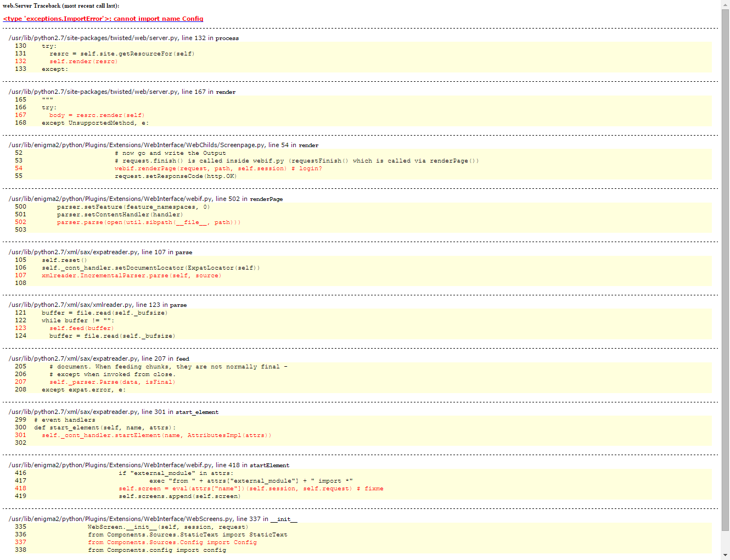Click the red body = resrc.render(self) line
This screenshot has height=560, width=730.
coord(97,115)
